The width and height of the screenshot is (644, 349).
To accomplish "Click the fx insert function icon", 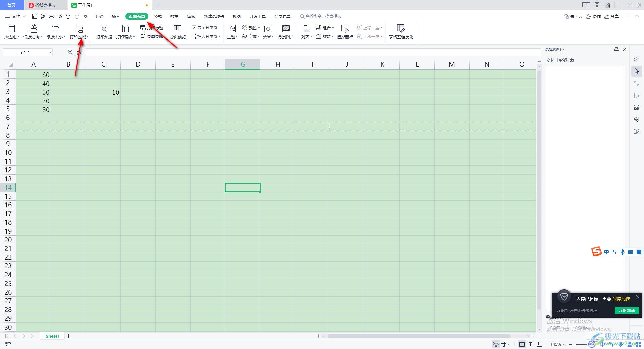I will click(79, 52).
